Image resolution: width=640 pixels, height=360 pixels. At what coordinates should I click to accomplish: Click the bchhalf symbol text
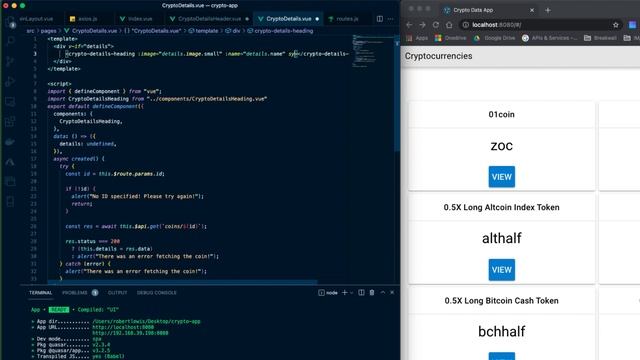click(x=502, y=331)
